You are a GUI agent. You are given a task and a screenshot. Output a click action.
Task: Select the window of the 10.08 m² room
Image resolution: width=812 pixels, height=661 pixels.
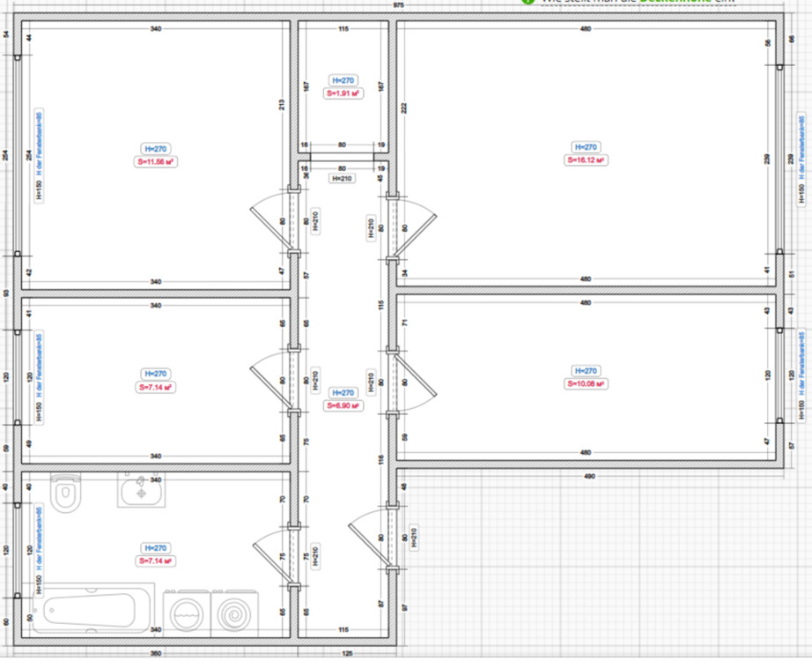point(780,374)
